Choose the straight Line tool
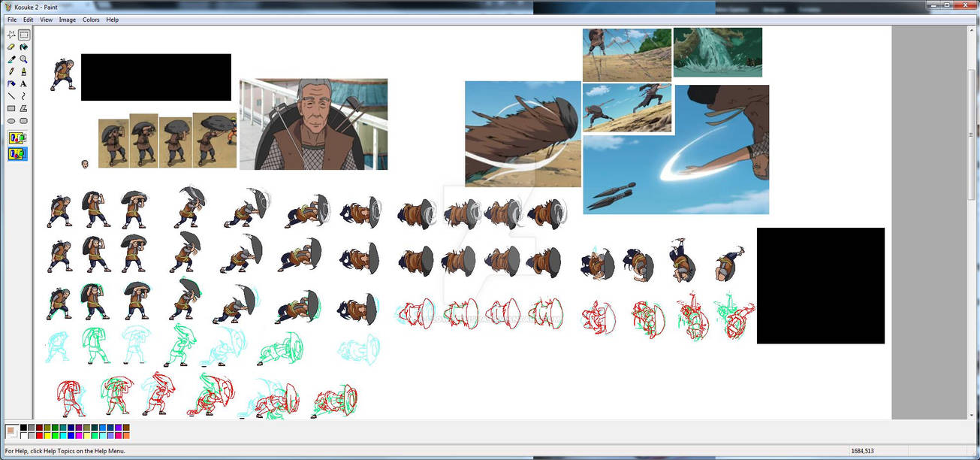This screenshot has width=980, height=460. pos(11,95)
